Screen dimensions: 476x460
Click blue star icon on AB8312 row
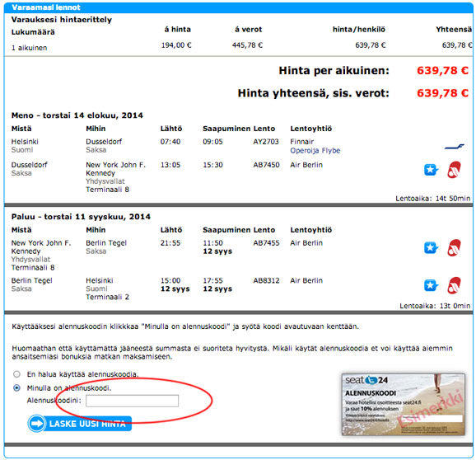(x=431, y=285)
